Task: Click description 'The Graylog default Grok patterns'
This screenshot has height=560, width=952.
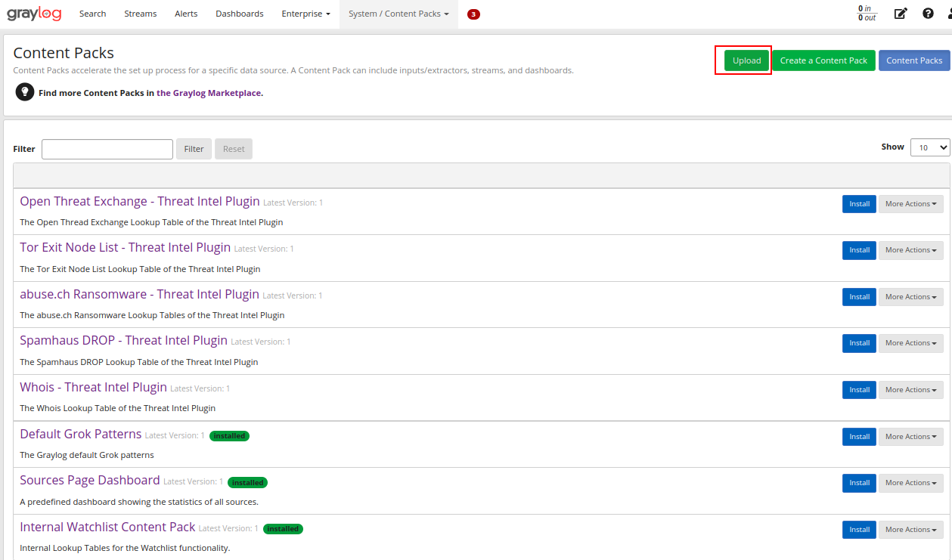Action: [x=87, y=455]
